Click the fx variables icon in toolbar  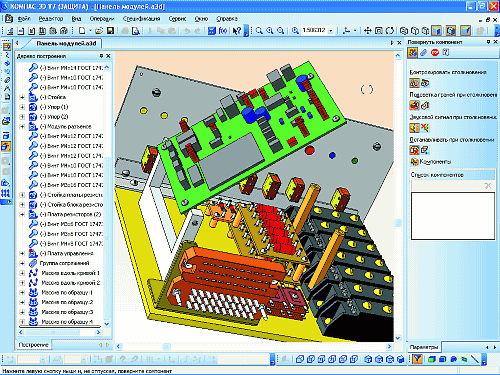(x=223, y=31)
